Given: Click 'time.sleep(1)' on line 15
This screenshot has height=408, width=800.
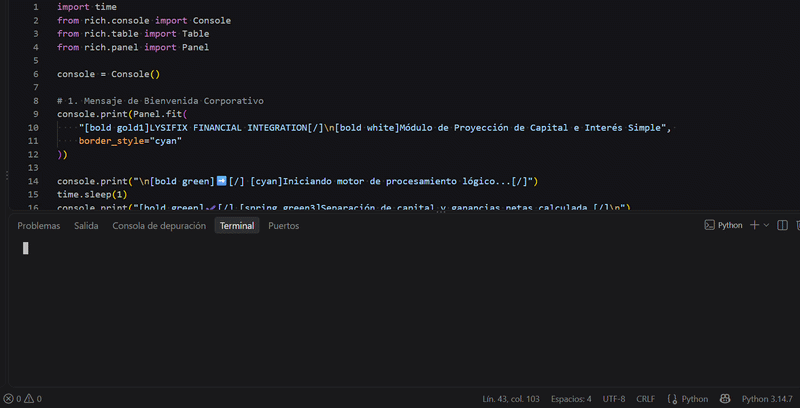Looking at the screenshot, I should click(92, 194).
